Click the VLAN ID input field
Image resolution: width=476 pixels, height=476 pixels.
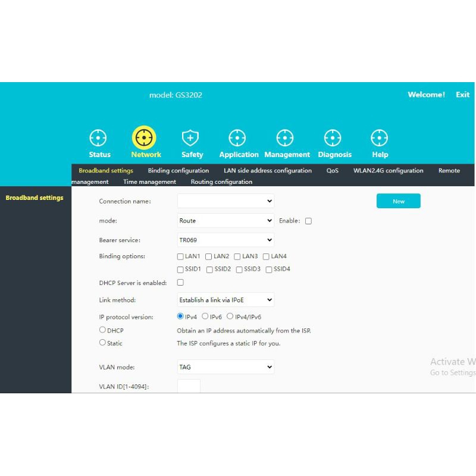(x=189, y=386)
